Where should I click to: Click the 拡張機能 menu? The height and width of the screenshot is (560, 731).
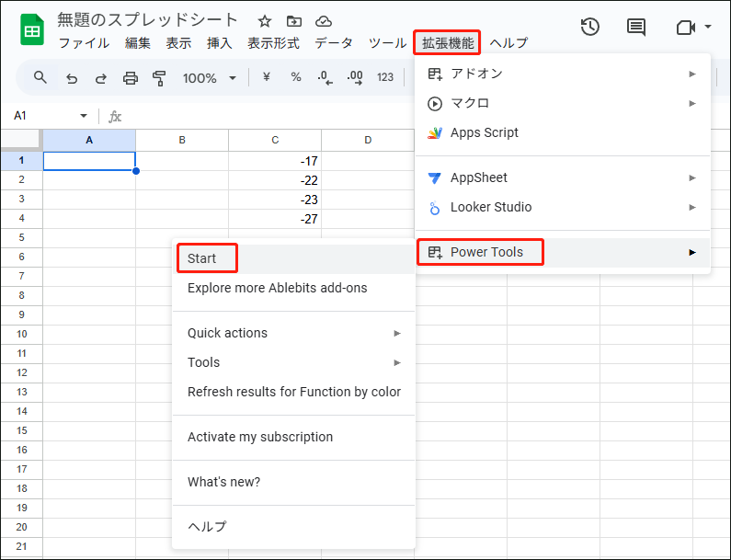point(447,43)
